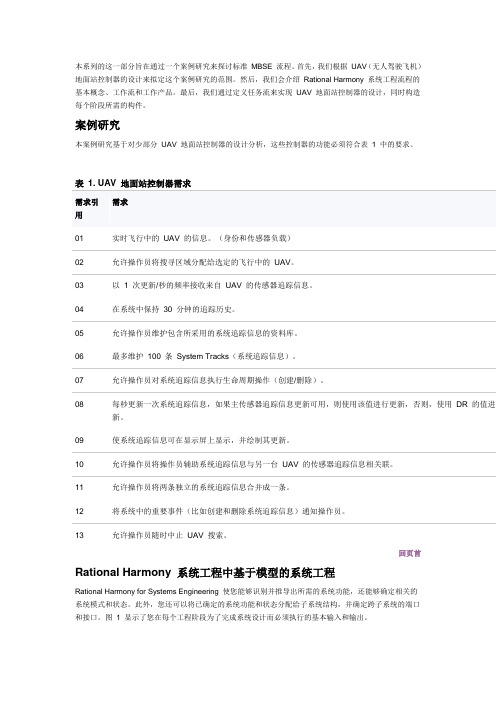The image size is (496, 702).
Task: Click the text 允许操作员将操作员辅助系统追踪信息与另一台 UAV
Action: pyautogui.click(x=205, y=464)
